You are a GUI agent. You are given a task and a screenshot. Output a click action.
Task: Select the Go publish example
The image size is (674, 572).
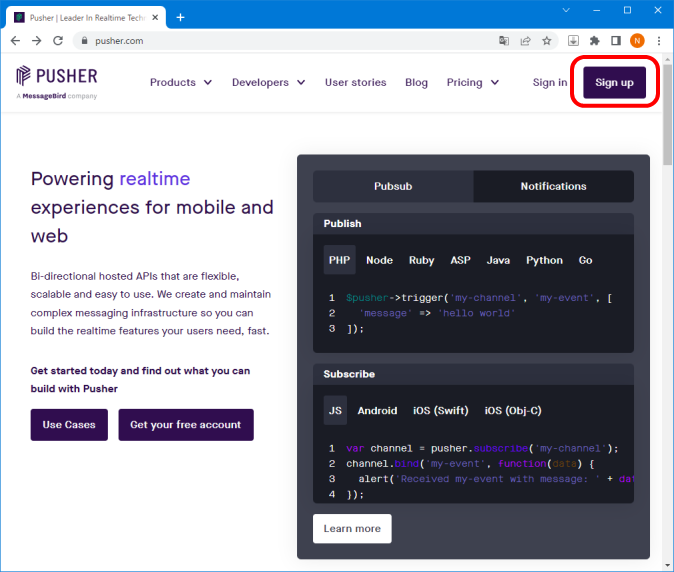point(585,260)
